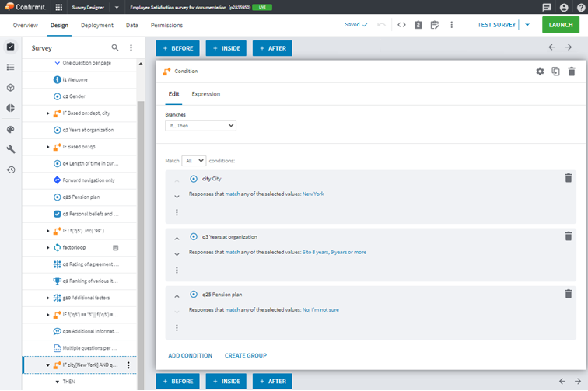Image resolution: width=588 pixels, height=391 pixels.
Task: Open the app launcher grid icon
Action: [58, 7]
